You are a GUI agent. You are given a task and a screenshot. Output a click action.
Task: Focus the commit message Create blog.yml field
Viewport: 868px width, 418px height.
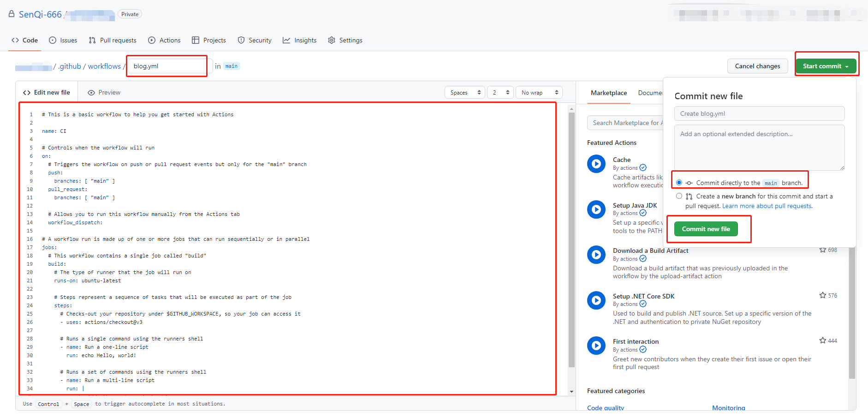pos(759,113)
